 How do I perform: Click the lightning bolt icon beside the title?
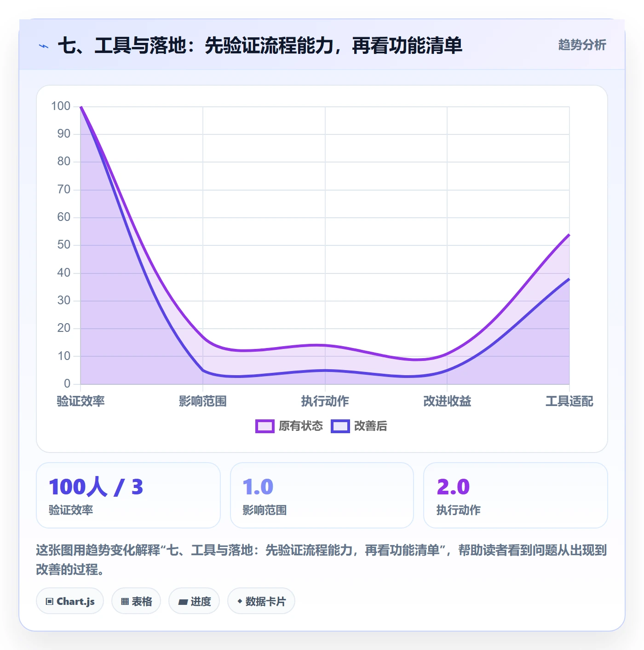44,46
